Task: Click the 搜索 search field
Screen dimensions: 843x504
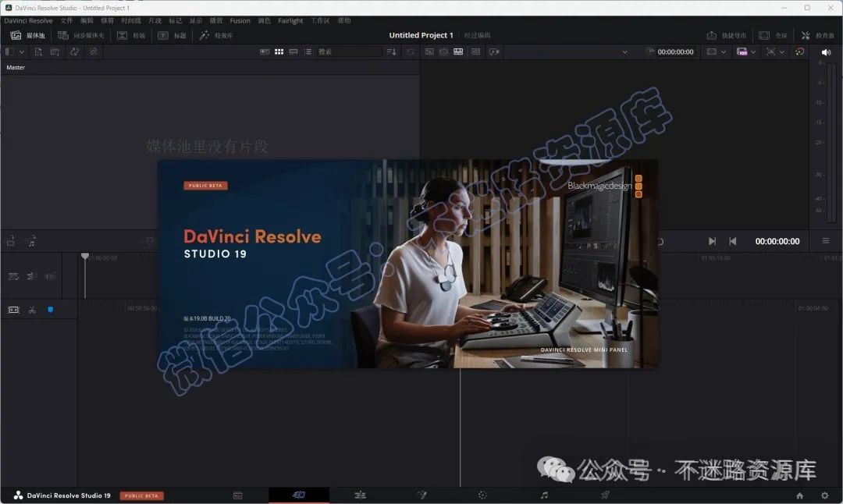Action: [348, 51]
